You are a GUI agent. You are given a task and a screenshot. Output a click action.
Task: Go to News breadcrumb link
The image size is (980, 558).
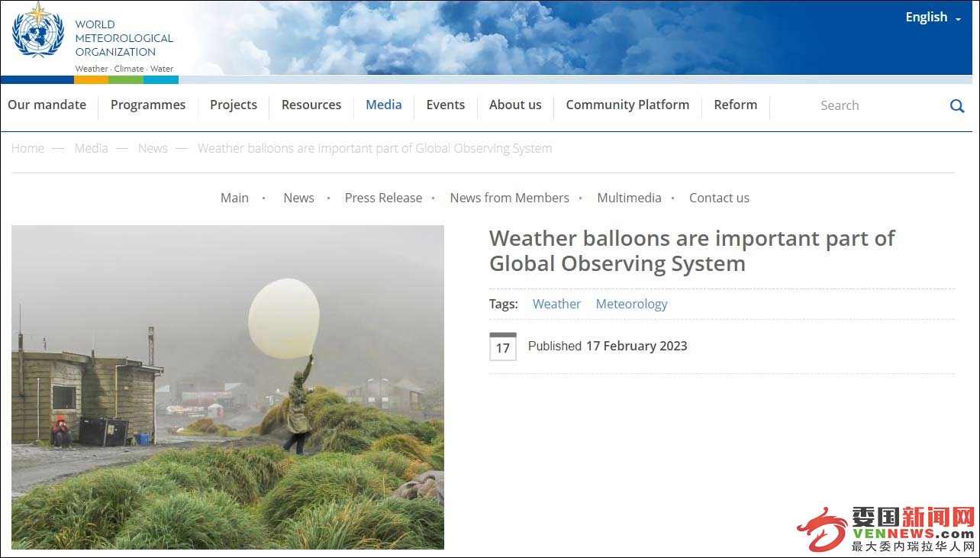tap(153, 148)
